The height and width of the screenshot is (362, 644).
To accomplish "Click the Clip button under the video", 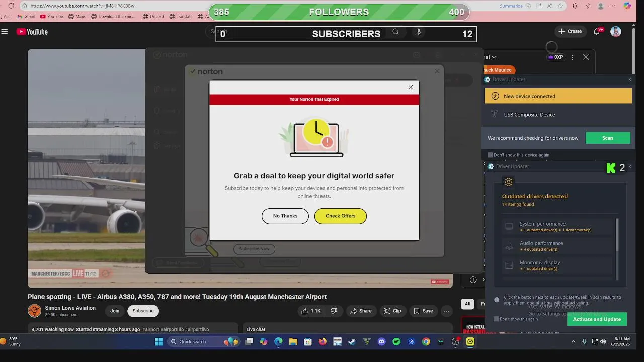I will tap(392, 311).
